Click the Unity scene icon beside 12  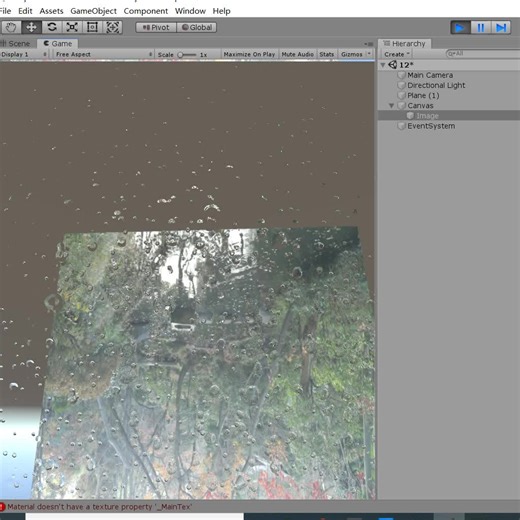(x=393, y=65)
